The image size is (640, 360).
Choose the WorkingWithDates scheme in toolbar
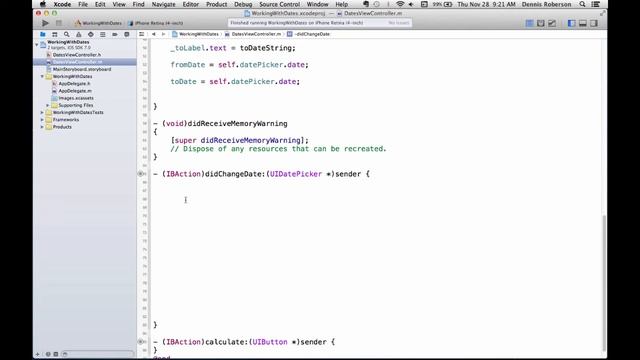pyautogui.click(x=98, y=23)
